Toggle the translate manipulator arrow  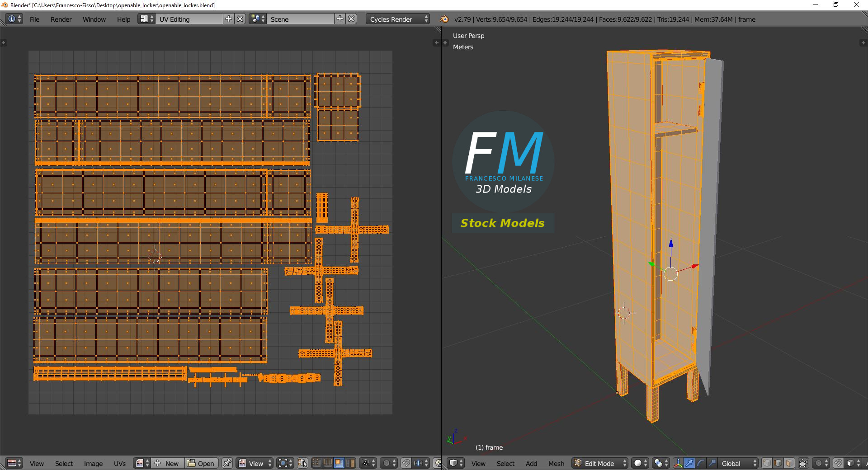pyautogui.click(x=689, y=463)
